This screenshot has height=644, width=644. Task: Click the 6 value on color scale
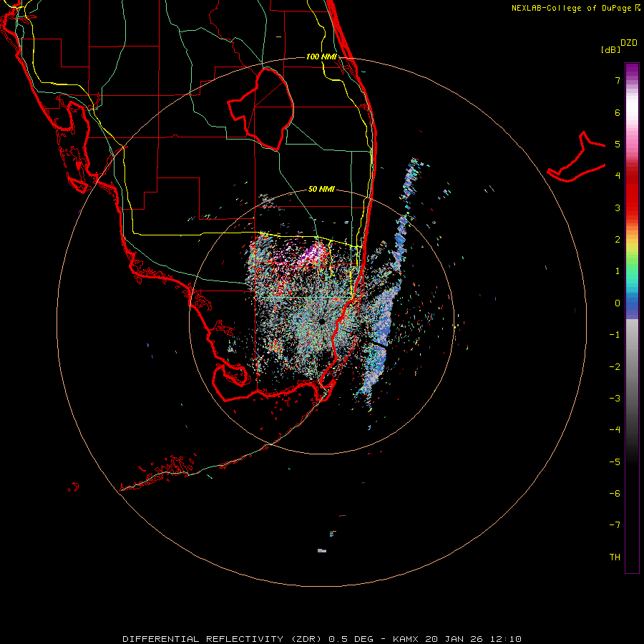618,112
